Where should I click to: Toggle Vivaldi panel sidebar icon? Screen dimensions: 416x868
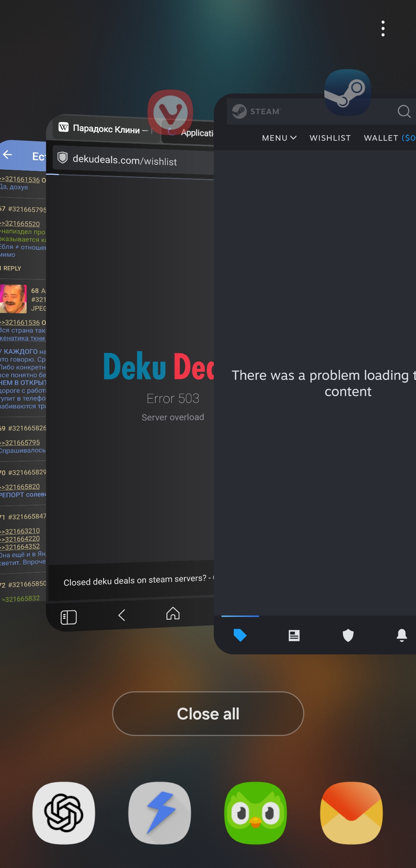point(69,617)
